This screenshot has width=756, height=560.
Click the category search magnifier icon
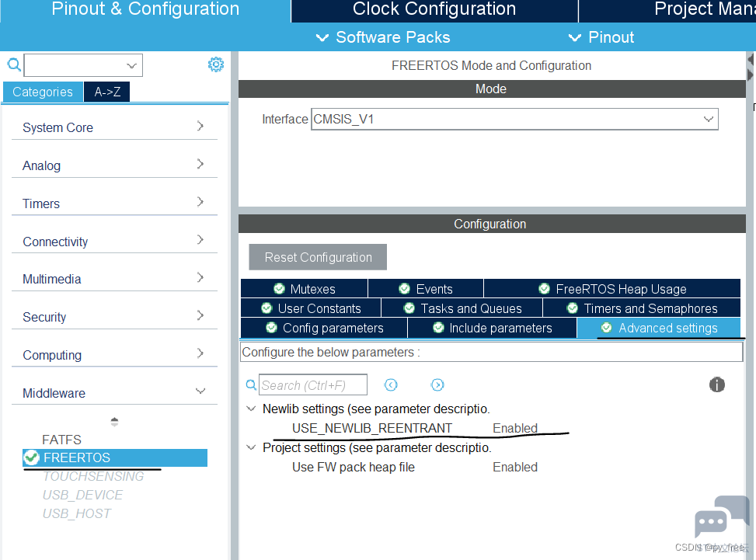coord(14,64)
